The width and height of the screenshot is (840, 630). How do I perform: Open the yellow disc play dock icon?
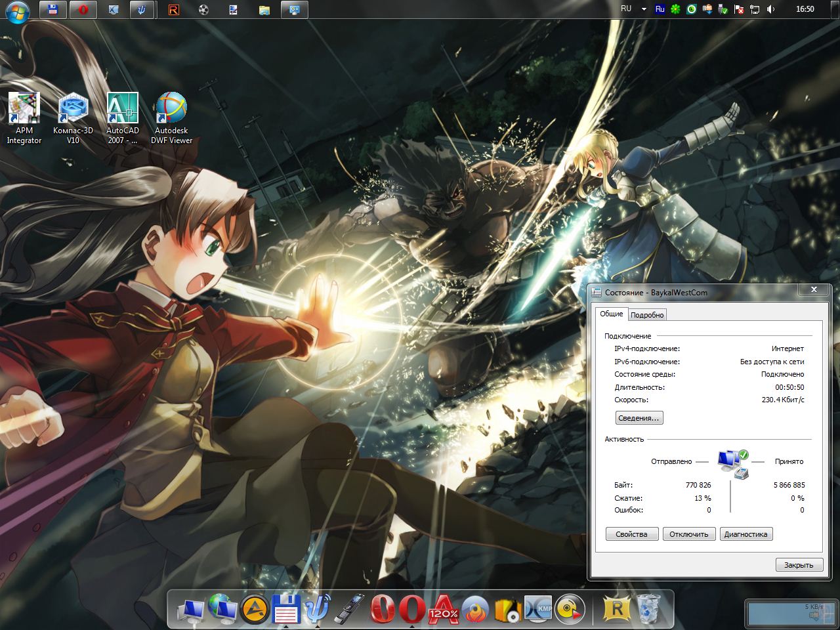point(570,610)
